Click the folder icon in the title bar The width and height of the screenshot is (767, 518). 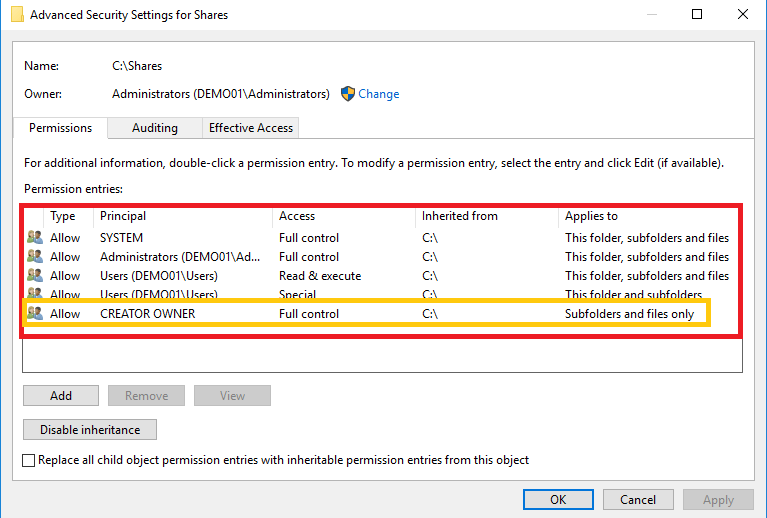click(17, 14)
